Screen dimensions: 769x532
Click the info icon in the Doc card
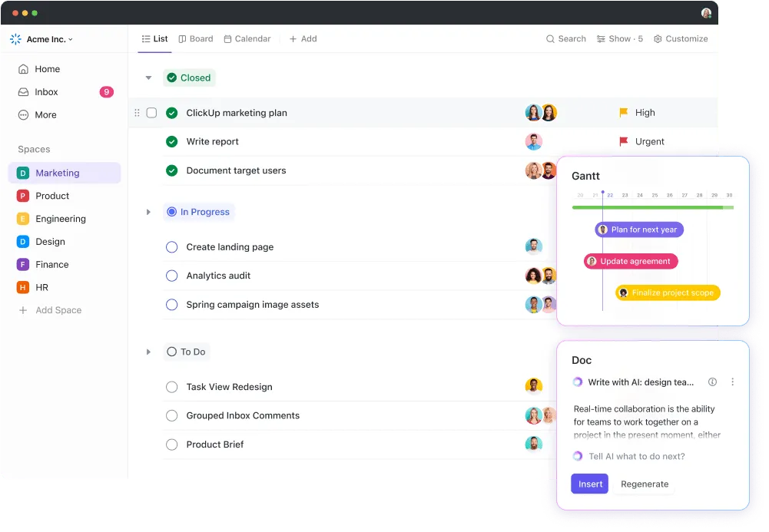[712, 382]
